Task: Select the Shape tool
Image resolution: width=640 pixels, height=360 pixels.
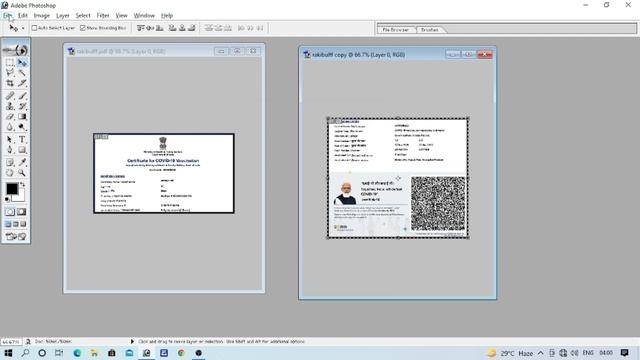Action: coord(22,150)
